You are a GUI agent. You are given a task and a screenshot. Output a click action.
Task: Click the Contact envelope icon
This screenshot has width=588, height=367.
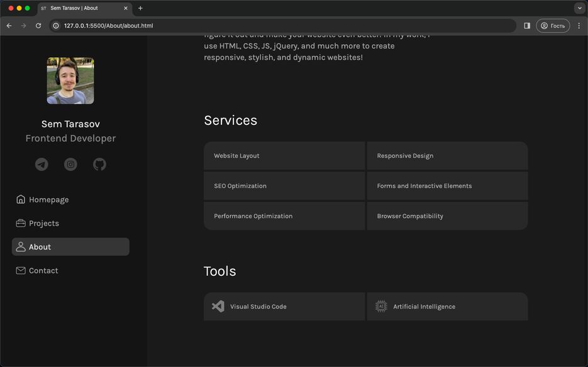21,270
